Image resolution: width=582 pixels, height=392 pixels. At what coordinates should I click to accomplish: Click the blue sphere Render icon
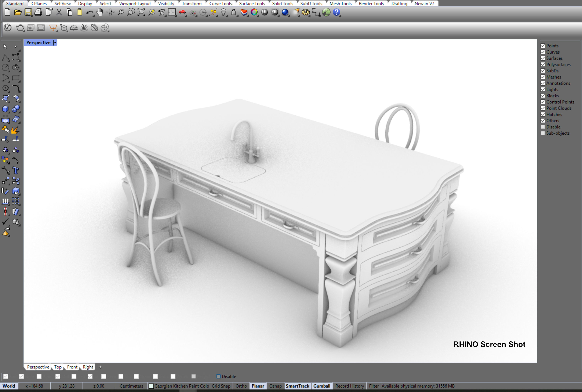tap(285, 12)
